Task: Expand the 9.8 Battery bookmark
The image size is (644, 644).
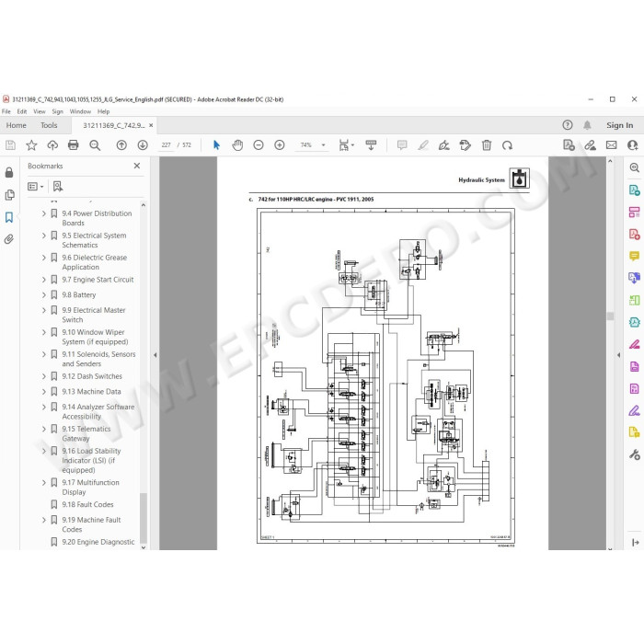Action: tap(44, 295)
